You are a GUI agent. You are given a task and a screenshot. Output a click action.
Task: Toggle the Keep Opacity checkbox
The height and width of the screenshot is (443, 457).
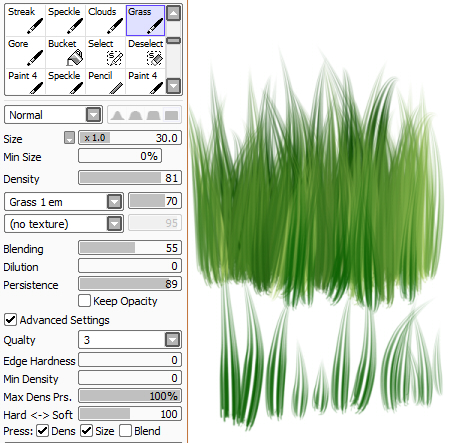(84, 301)
